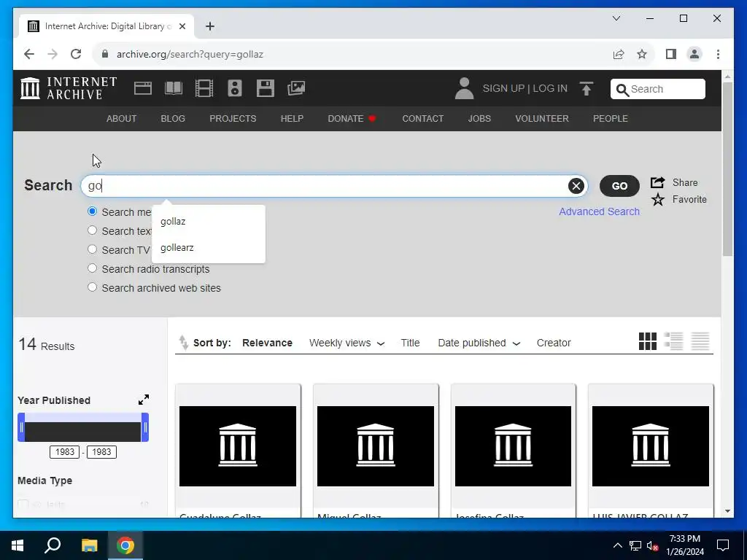747x560 pixels.
Task: Open the PEOPLE nav item
Action: click(x=611, y=119)
